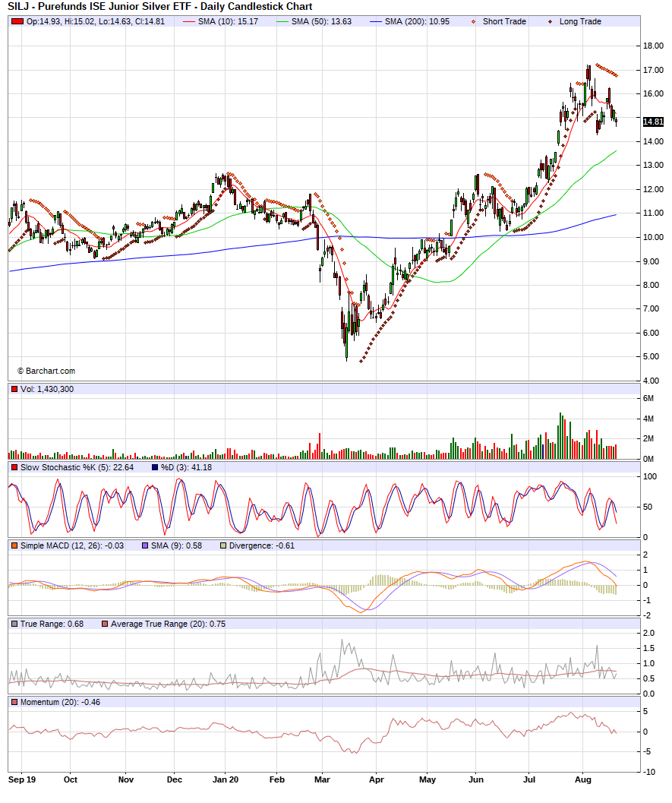Click the Slow Stochastic %K (5): 22.64 label

pyautogui.click(x=77, y=467)
